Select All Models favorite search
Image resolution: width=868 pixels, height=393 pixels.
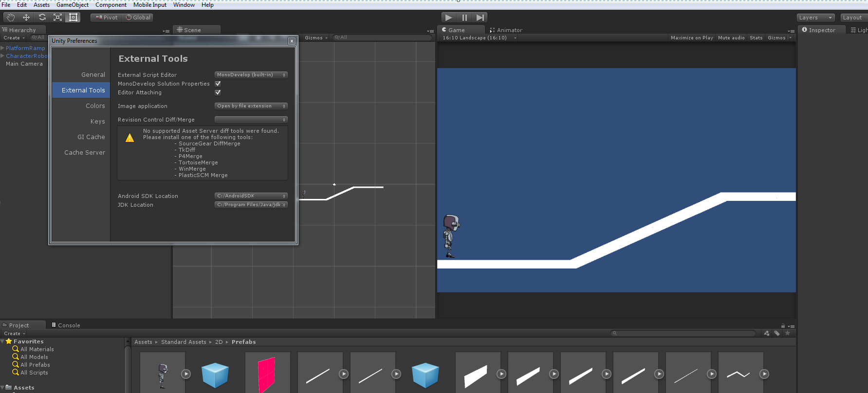point(34,357)
